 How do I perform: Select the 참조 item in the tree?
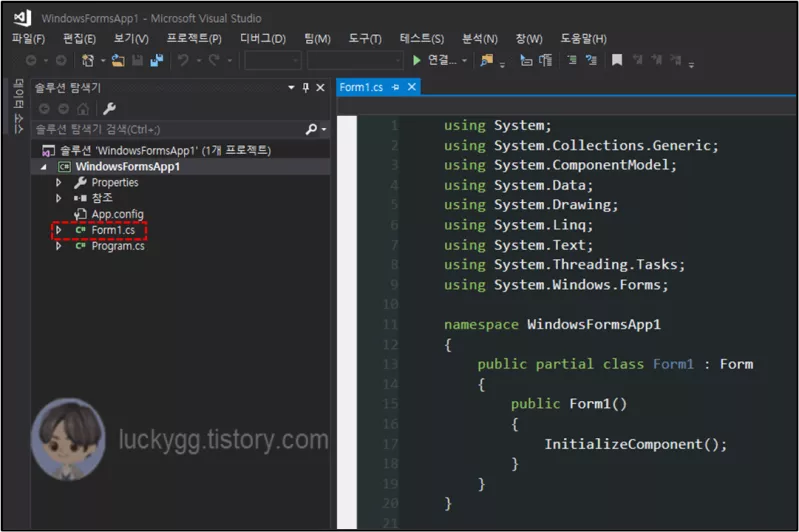point(102,198)
